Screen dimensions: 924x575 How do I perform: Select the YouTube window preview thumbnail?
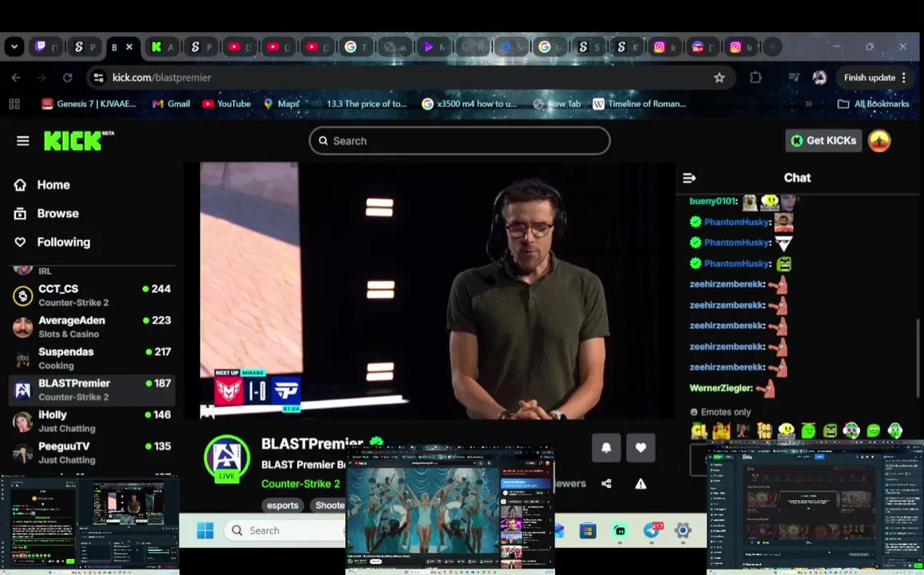click(x=450, y=510)
